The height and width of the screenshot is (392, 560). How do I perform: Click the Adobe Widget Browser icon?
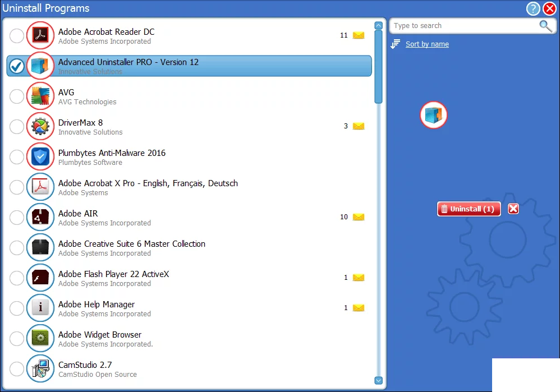40,339
